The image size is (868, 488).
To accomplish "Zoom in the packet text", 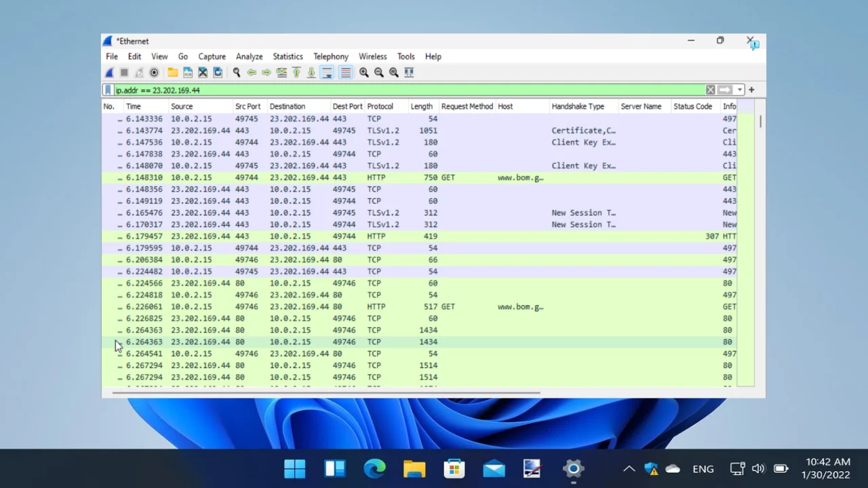I will tap(364, 73).
